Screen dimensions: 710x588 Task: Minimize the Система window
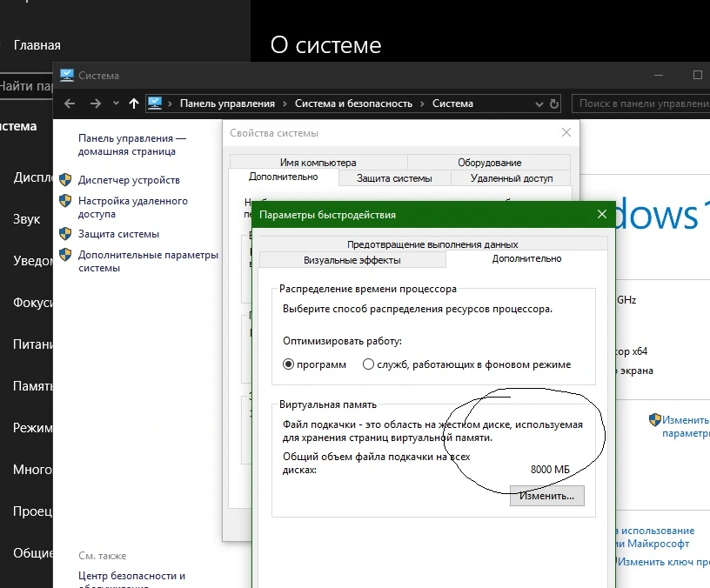[659, 75]
